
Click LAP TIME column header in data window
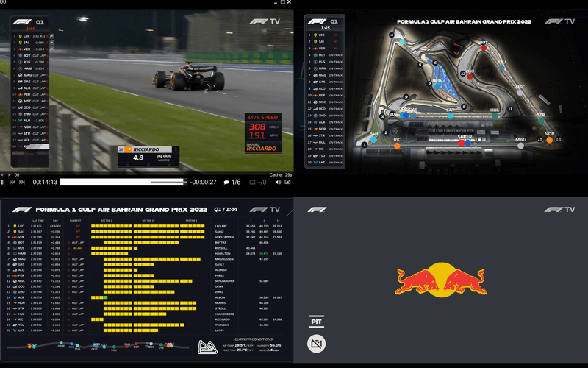(x=38, y=220)
